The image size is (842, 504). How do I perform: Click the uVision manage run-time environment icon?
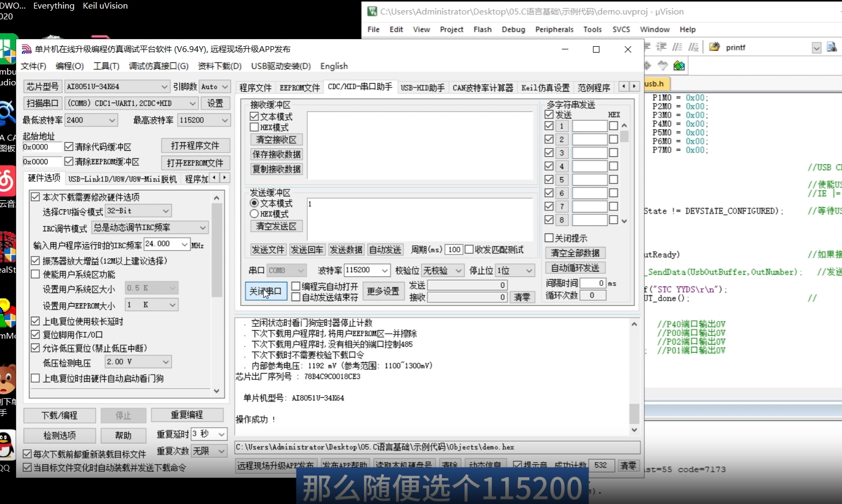pos(648,65)
